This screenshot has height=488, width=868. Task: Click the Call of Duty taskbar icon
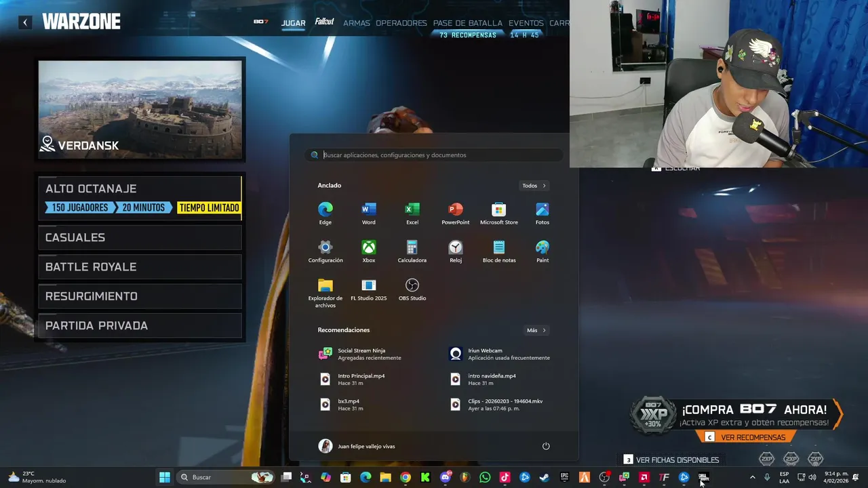point(704,477)
